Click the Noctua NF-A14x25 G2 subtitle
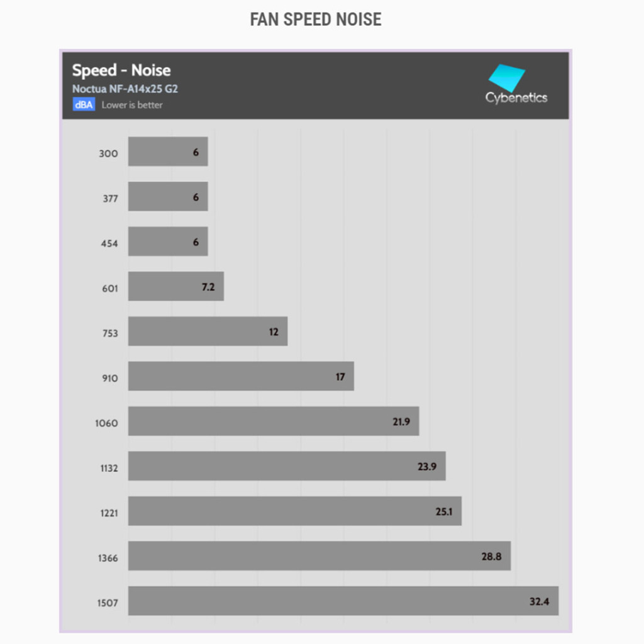This screenshot has width=644, height=644. (x=125, y=89)
